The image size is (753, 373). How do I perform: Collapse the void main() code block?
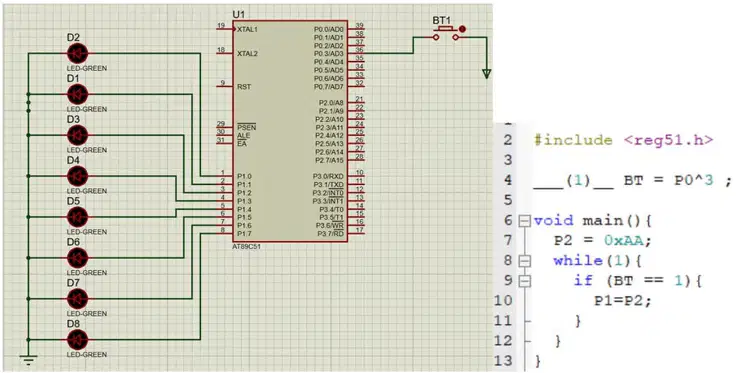click(x=525, y=221)
